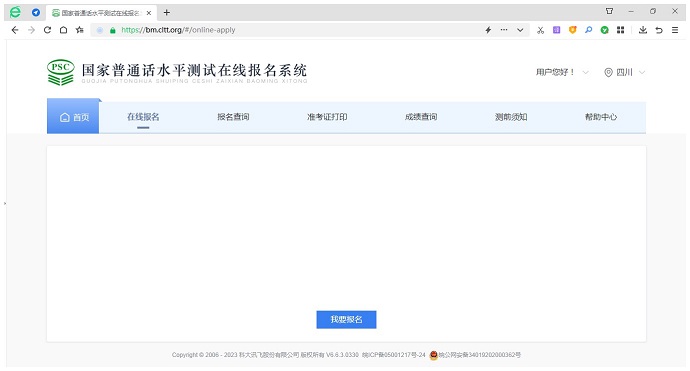Screen dimensions: 690x371
Task: Click the orange shield extension icon
Action: [x=573, y=30]
